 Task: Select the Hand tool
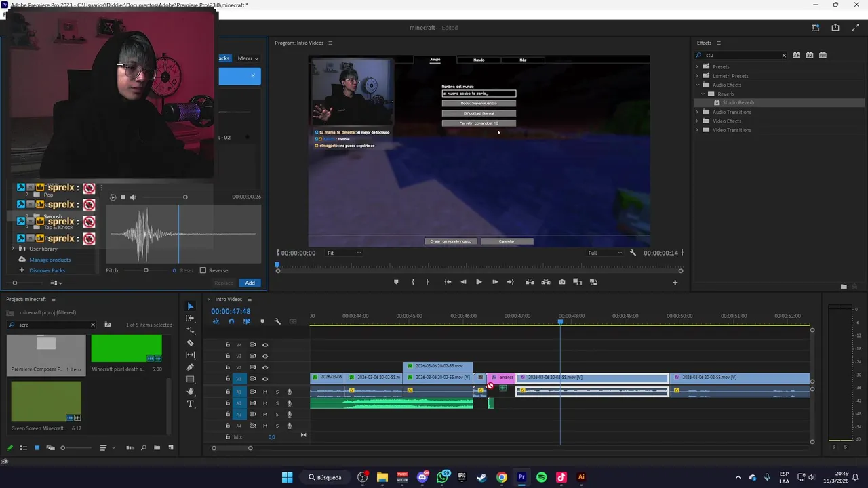pyautogui.click(x=190, y=392)
